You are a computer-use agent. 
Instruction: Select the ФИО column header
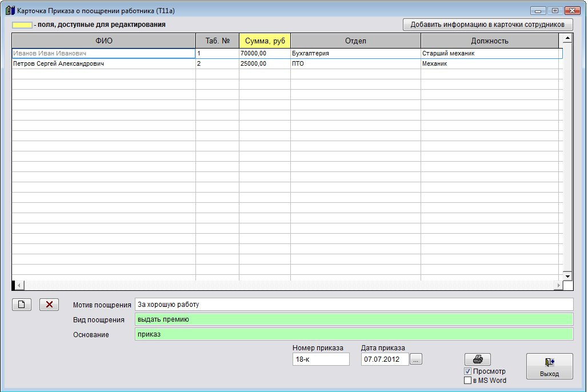pyautogui.click(x=103, y=41)
